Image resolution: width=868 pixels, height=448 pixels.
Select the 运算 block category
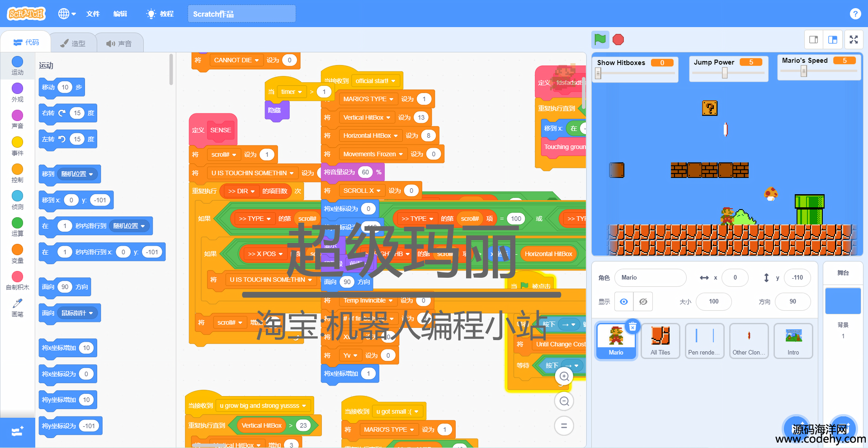[x=17, y=227]
